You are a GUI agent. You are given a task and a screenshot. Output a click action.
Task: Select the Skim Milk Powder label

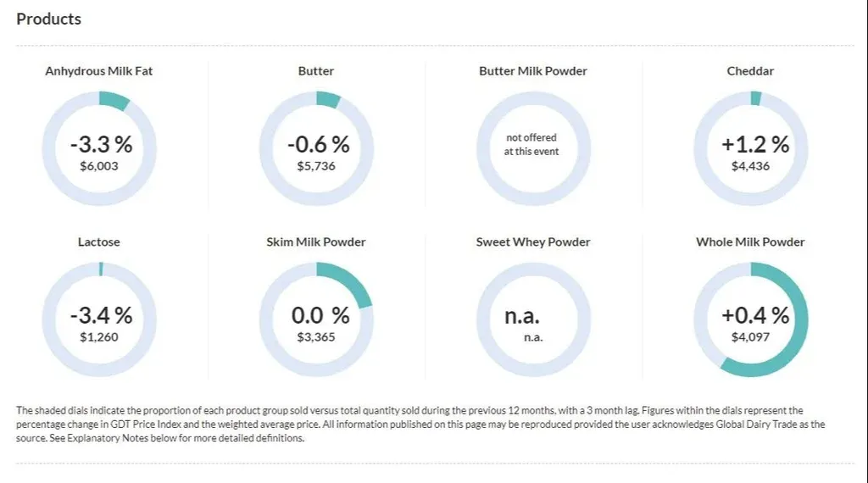click(x=316, y=241)
